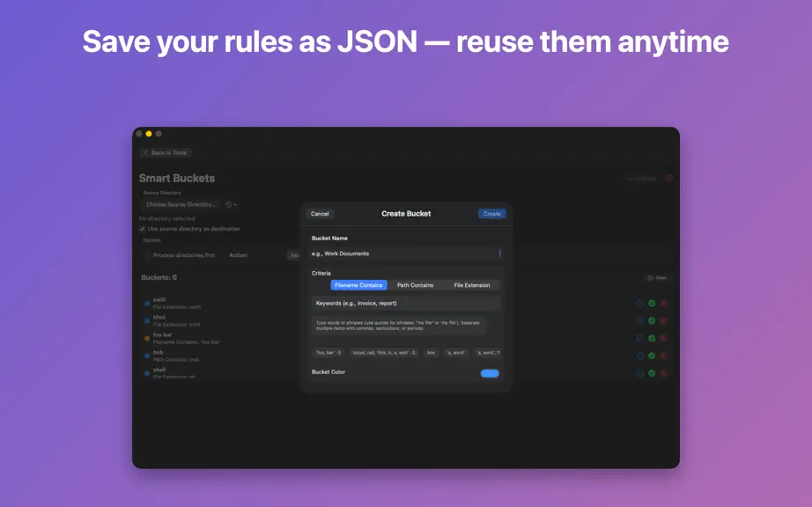Pick the "'a, word'" keyword suggestion chip
The height and width of the screenshot is (507, 812).
[455, 352]
